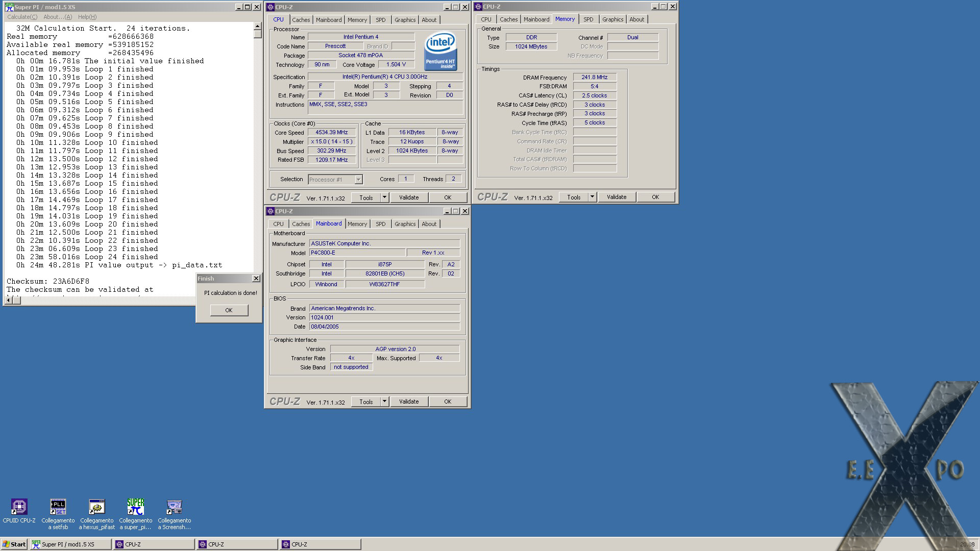Click the BIOS date 08/04/2005 field
This screenshot has height=551, width=980.
[x=384, y=327]
